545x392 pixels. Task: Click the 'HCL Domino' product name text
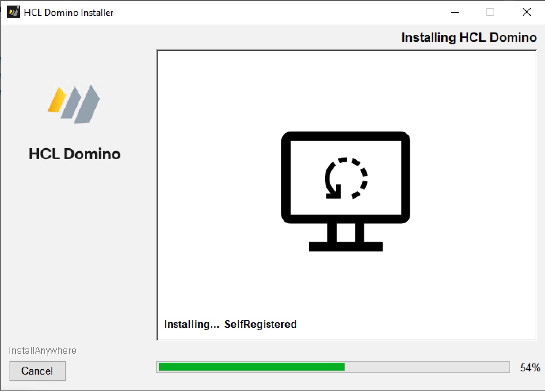74,154
